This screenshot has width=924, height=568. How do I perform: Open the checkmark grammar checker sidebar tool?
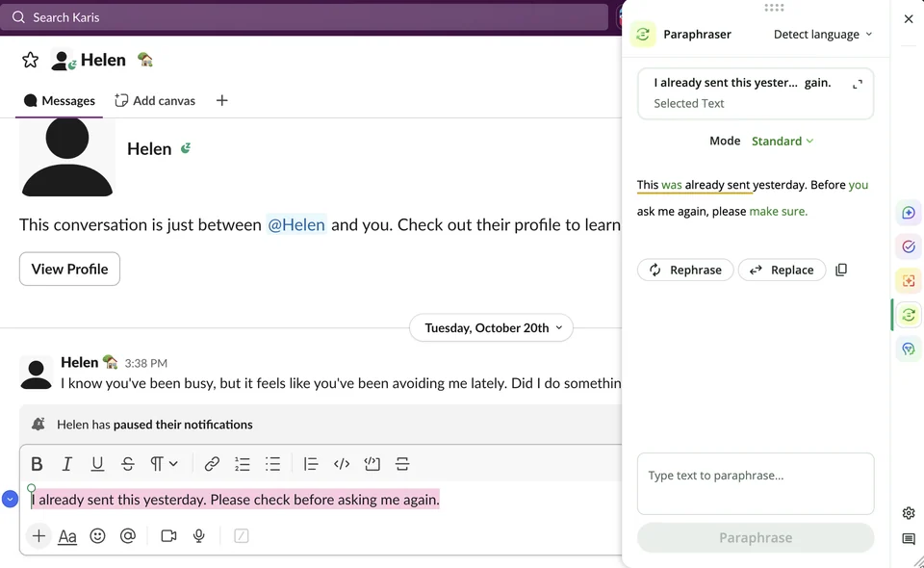[x=908, y=246]
